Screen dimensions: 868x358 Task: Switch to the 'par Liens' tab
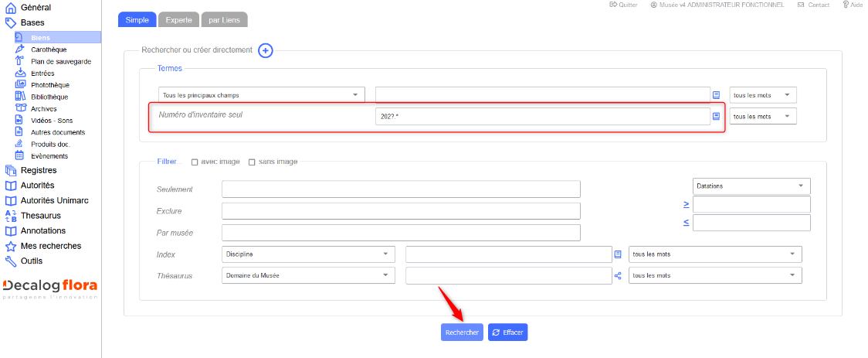point(225,20)
